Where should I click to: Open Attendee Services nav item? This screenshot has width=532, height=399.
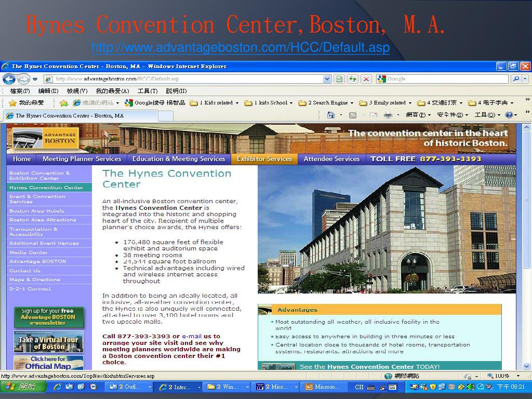tap(331, 159)
